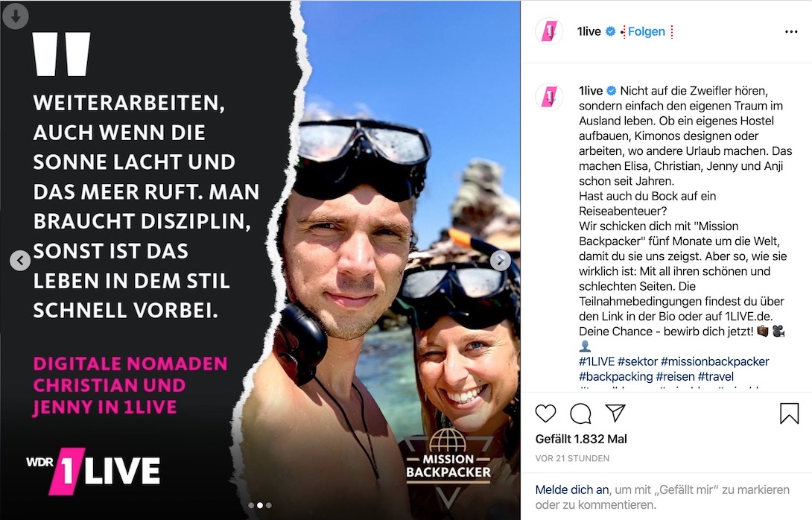Click the #missionbackpacker hashtag
Screen dimensions: 812x520
(x=714, y=361)
